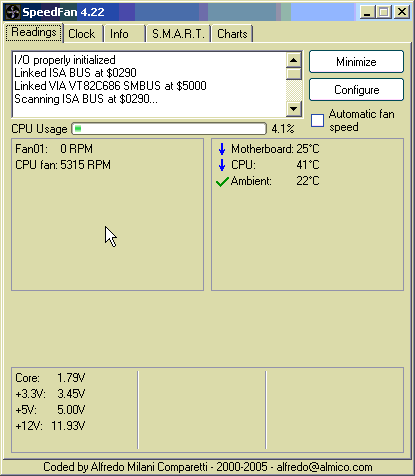This screenshot has width=415, height=476.
Task: Select log line 'Scanning ISA BUS at $0290...'
Action: [x=86, y=99]
